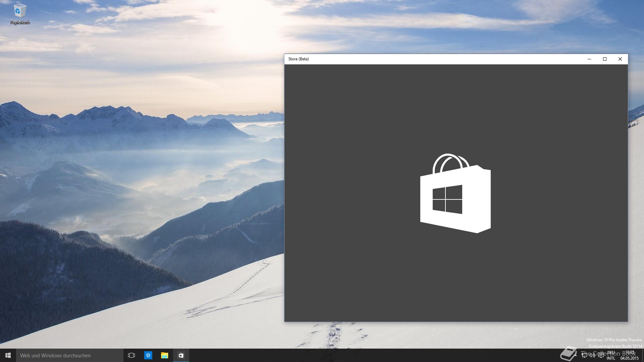This screenshot has width=644, height=362.
Task: Click the 'Web und Windows durchsuchen' search box
Action: (70, 355)
